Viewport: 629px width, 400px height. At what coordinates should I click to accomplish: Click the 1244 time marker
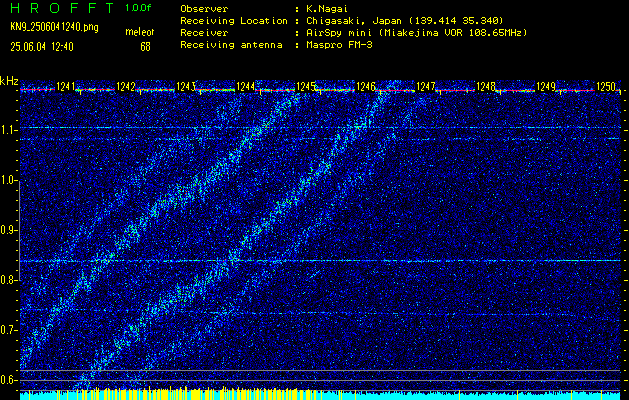point(246,86)
